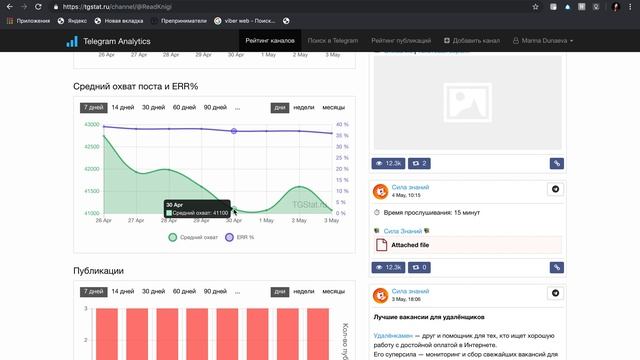Image resolution: width=640 pixels, height=360 pixels.
Task: Select 30 дней in Публикации chart
Action: [153, 291]
